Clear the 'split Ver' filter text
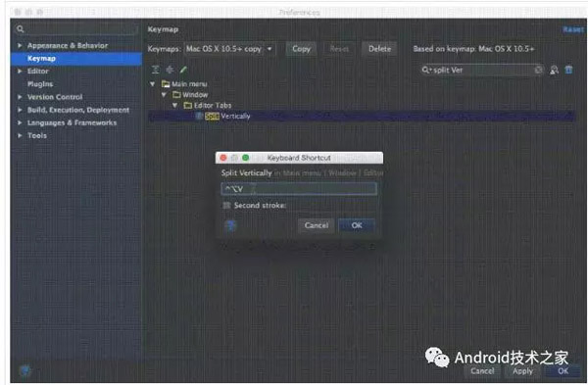The width and height of the screenshot is (588, 385). 538,70
